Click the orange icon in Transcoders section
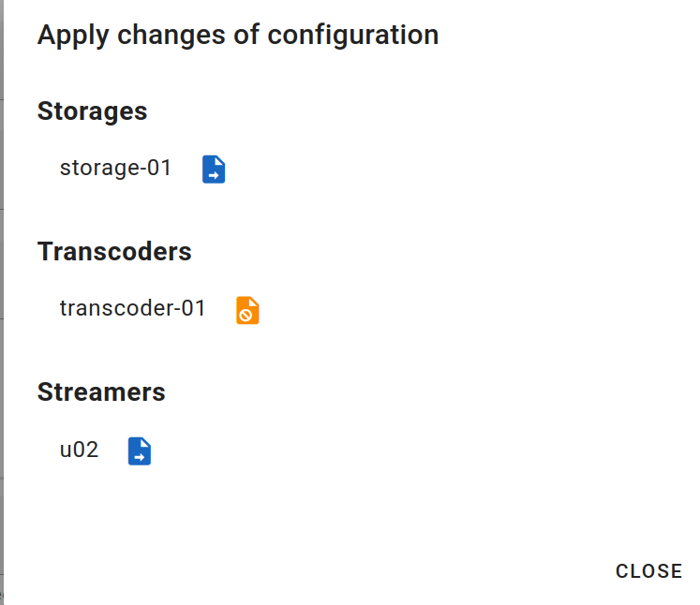 247,310
